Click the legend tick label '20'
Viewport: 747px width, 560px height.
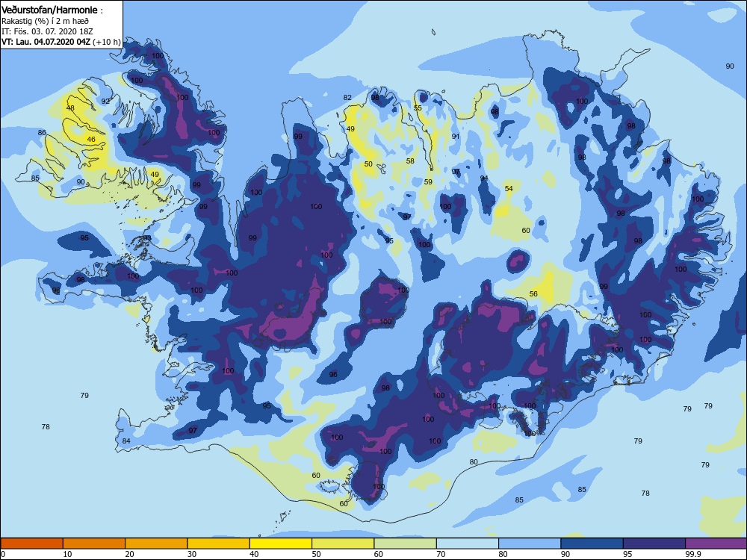pos(129,554)
